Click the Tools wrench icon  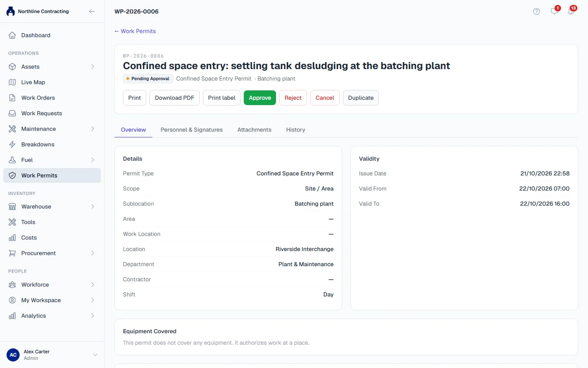tap(12, 222)
